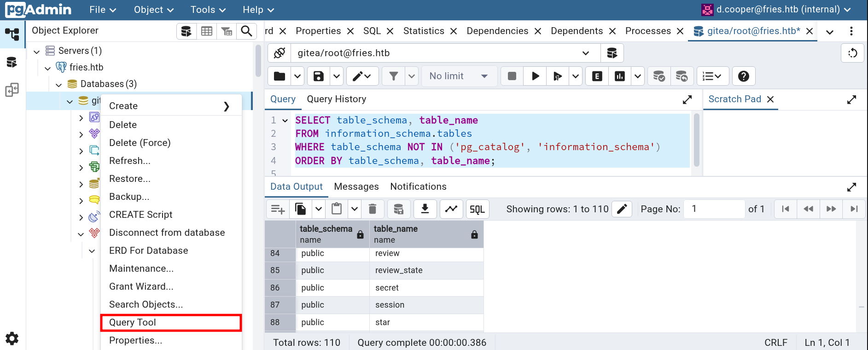
Task: Click the Page No input field
Action: click(x=714, y=209)
